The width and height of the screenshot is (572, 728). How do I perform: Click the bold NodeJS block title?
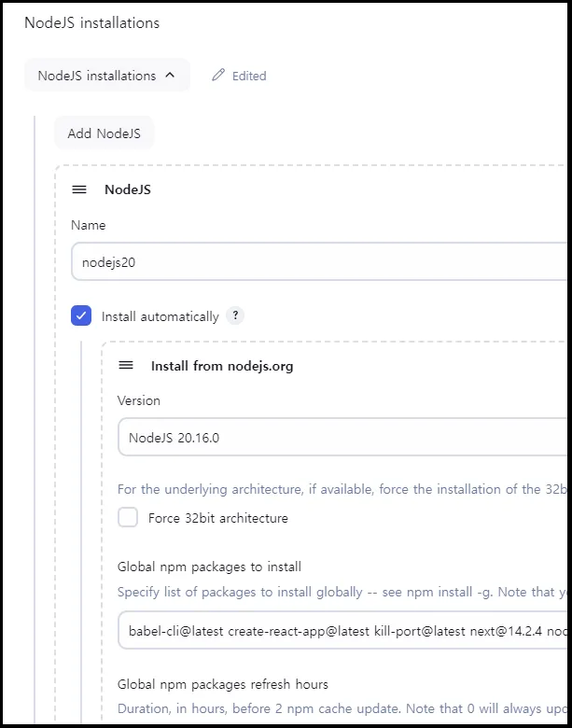(x=128, y=189)
